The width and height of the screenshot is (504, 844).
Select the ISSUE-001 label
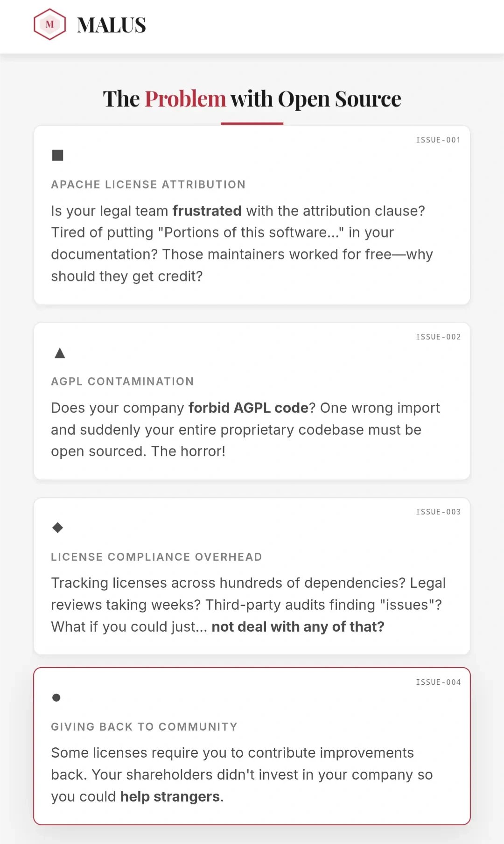pyautogui.click(x=438, y=140)
